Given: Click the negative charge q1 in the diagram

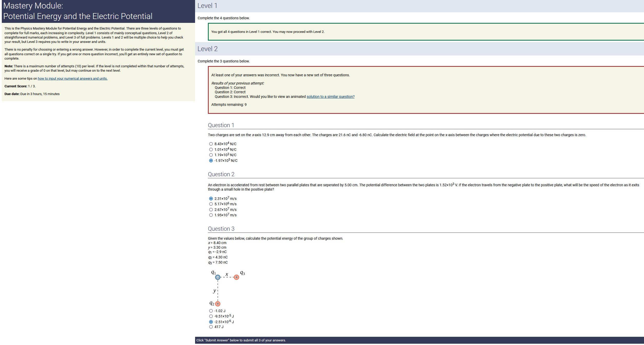Looking at the screenshot, I should 218,277.
